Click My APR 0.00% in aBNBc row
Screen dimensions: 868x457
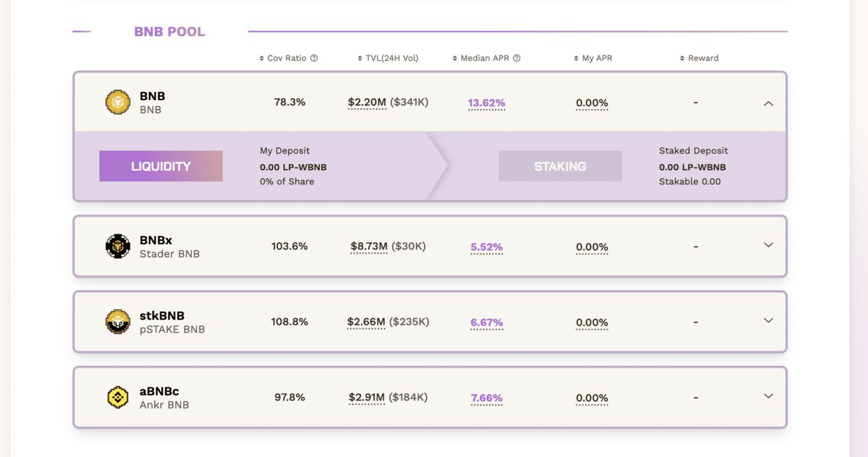pyautogui.click(x=592, y=398)
